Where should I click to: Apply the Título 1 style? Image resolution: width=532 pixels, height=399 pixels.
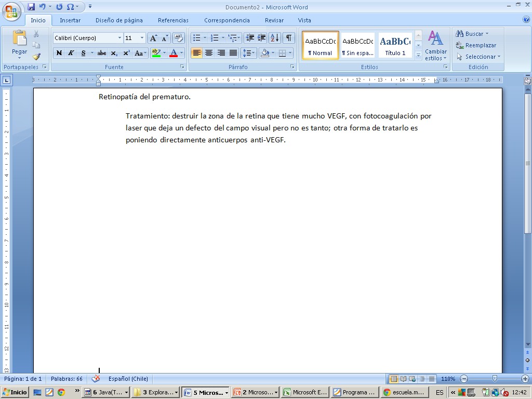[x=395, y=46]
